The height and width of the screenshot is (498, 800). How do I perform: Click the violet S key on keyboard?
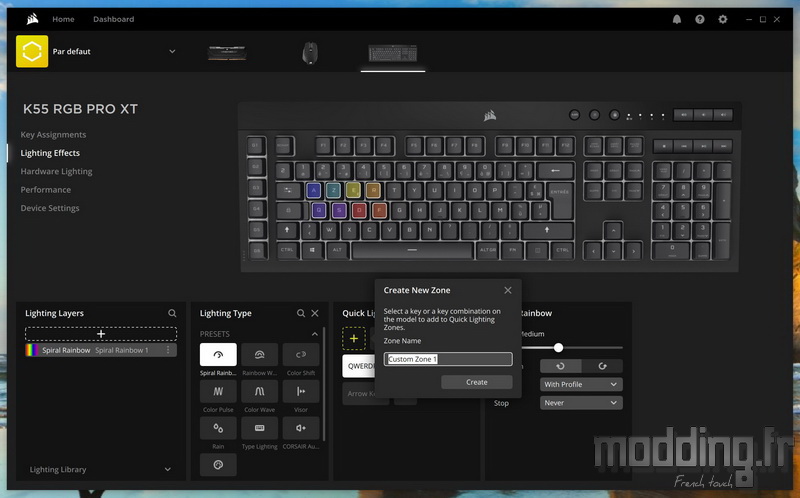point(339,210)
